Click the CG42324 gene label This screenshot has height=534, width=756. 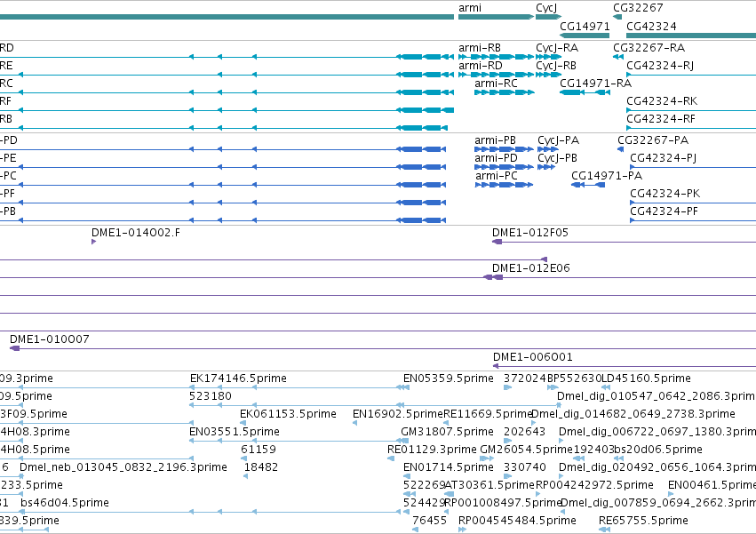click(651, 26)
